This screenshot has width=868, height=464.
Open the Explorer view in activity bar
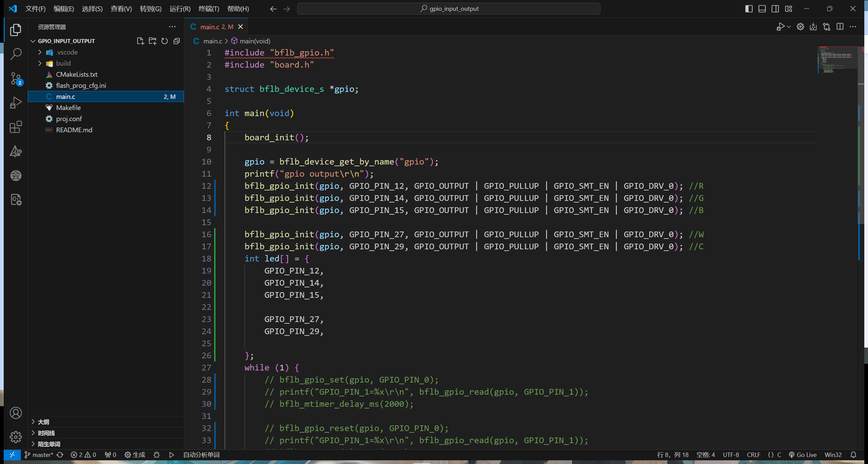(x=15, y=30)
